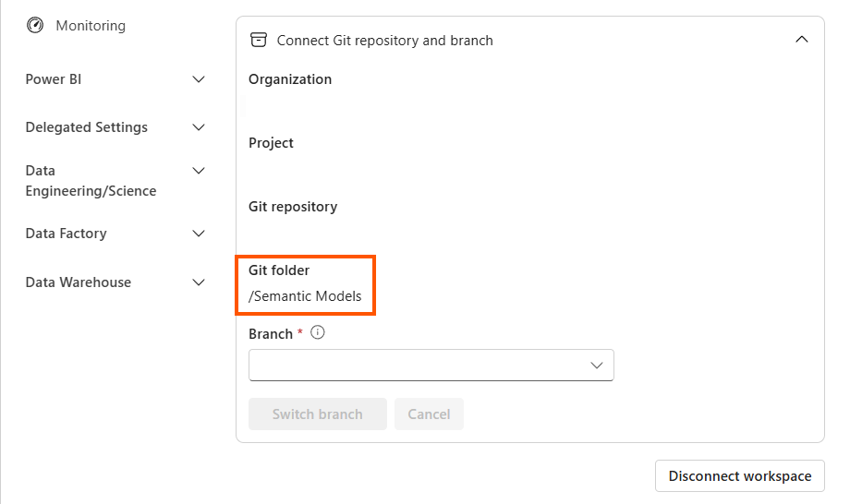Viewport: 850px width, 504px height.
Task: Open the Branch dropdown arrow
Action: pos(597,366)
